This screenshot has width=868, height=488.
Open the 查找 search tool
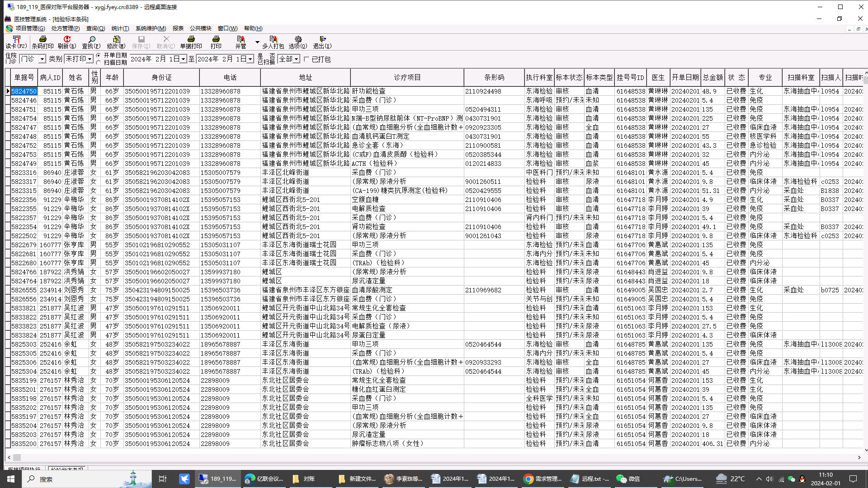pos(91,40)
